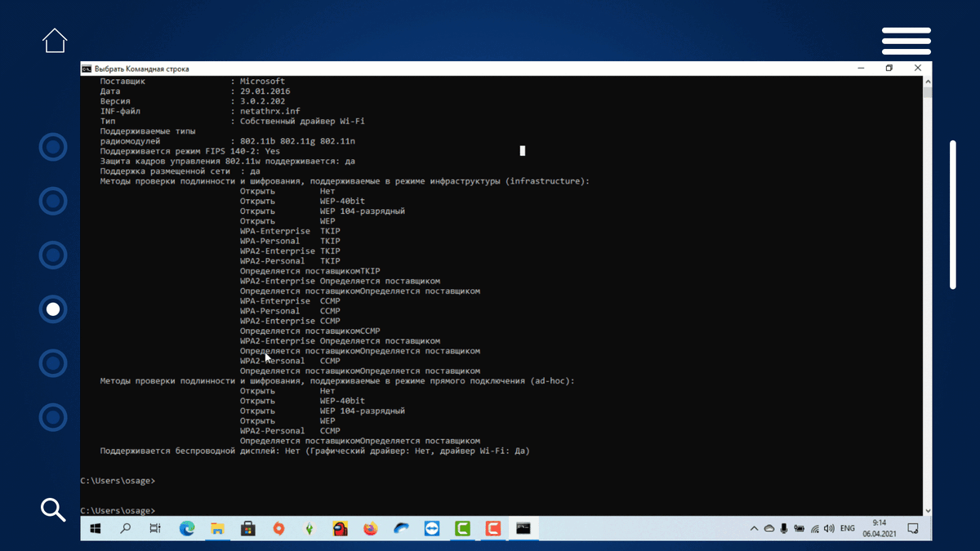Viewport: 980px width, 551px height.
Task: Click the 'WPA-Enterprise TKIP' row
Action: pyautogui.click(x=290, y=231)
